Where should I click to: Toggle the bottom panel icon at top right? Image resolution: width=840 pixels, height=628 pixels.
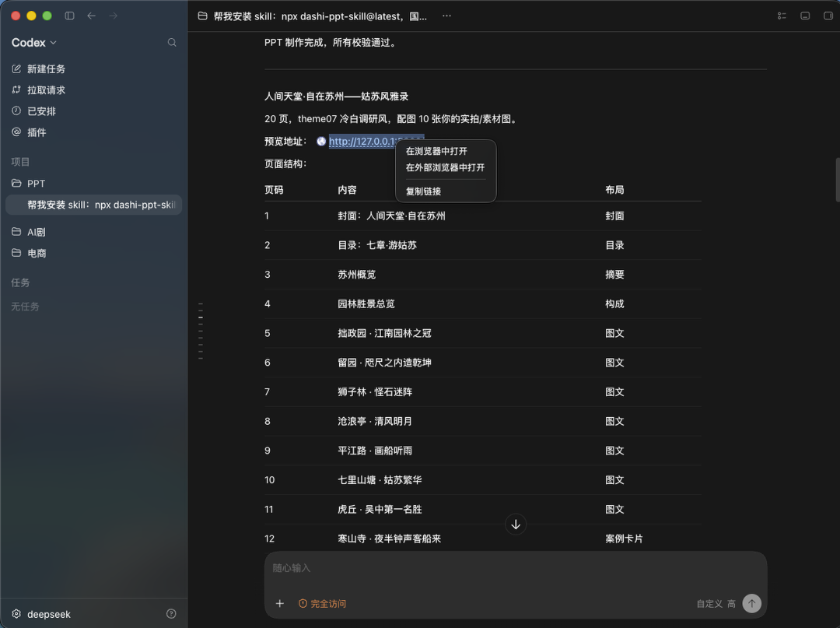click(x=805, y=16)
